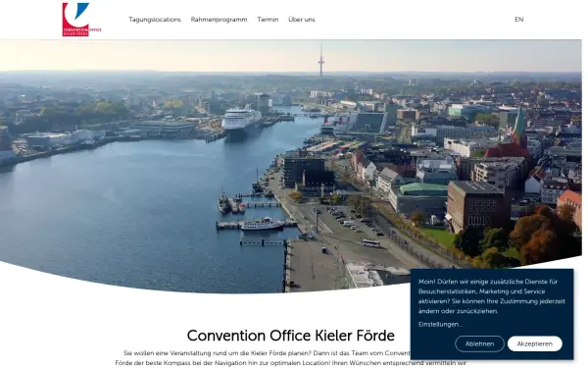Open the Tagungslocations menu
588x368 pixels.
(x=155, y=20)
